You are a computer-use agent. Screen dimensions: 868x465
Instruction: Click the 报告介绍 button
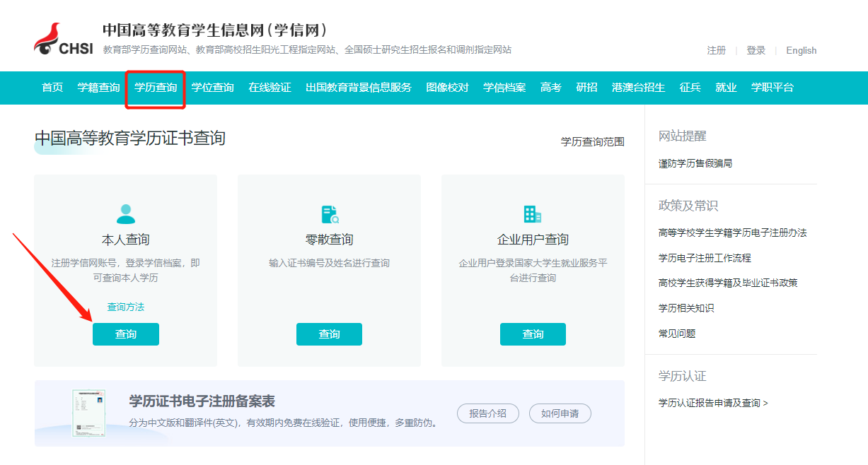[x=488, y=413]
